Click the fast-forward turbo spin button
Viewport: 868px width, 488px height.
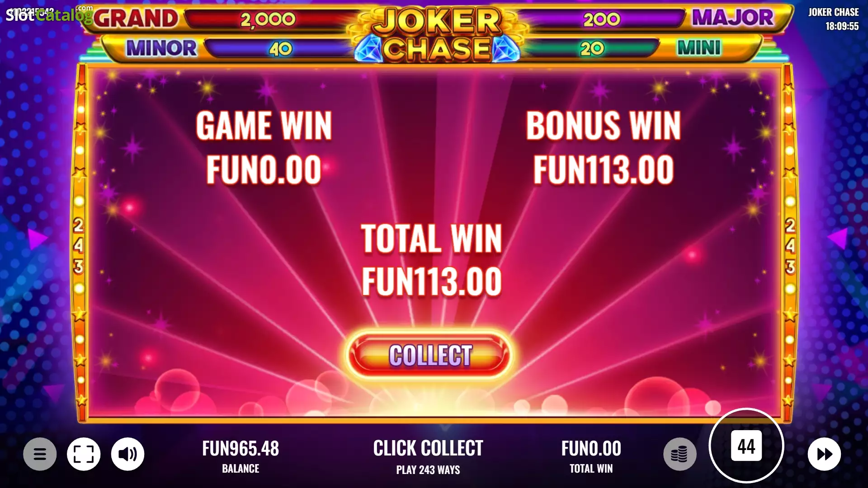[x=824, y=454]
